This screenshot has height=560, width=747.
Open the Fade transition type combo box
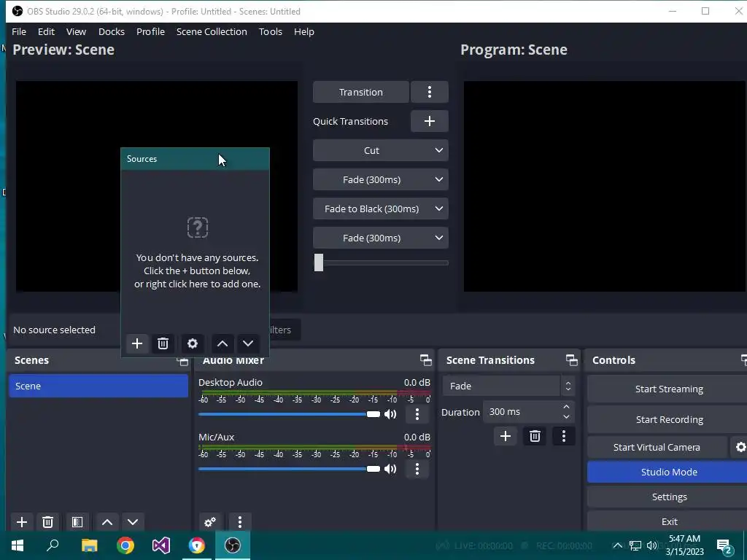508,386
